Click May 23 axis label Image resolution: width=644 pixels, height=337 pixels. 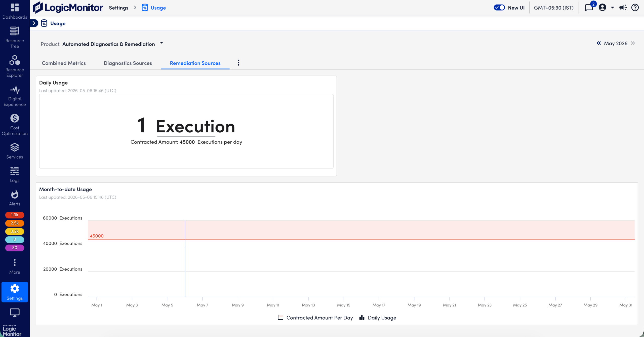tap(485, 305)
